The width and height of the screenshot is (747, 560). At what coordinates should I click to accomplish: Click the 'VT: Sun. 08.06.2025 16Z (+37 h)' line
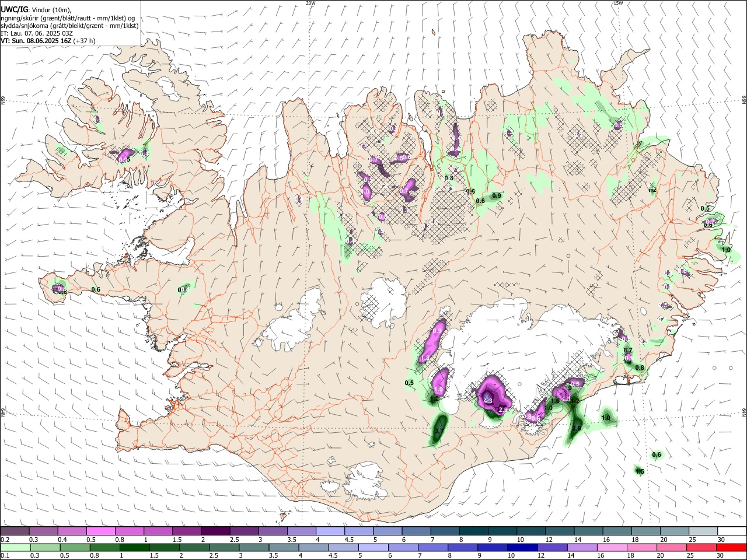coord(48,41)
